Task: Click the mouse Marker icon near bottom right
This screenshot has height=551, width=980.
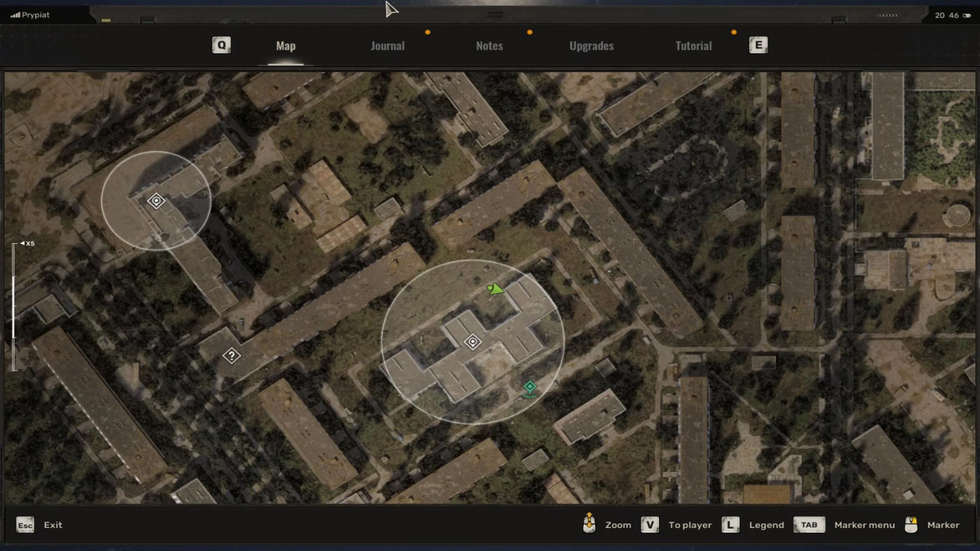Action: (913, 524)
